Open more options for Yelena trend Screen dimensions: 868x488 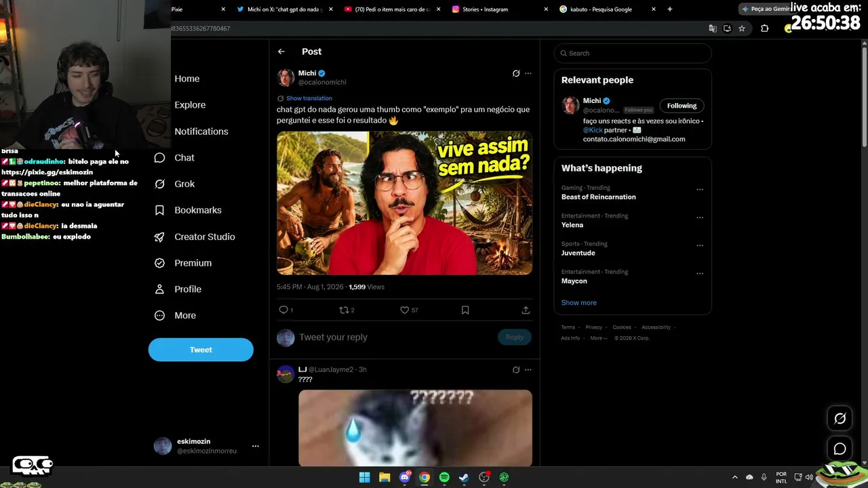[700, 218]
